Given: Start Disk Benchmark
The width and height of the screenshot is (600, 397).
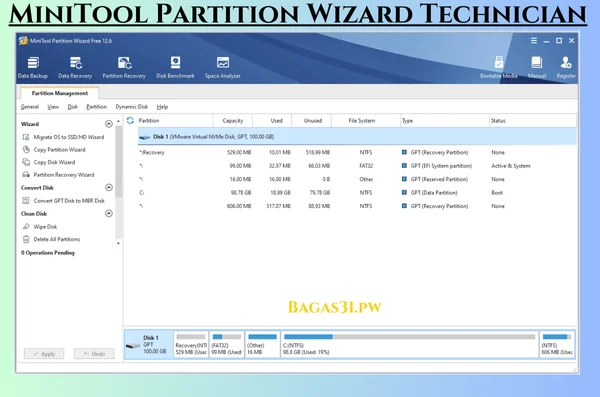Looking at the screenshot, I should point(175,67).
